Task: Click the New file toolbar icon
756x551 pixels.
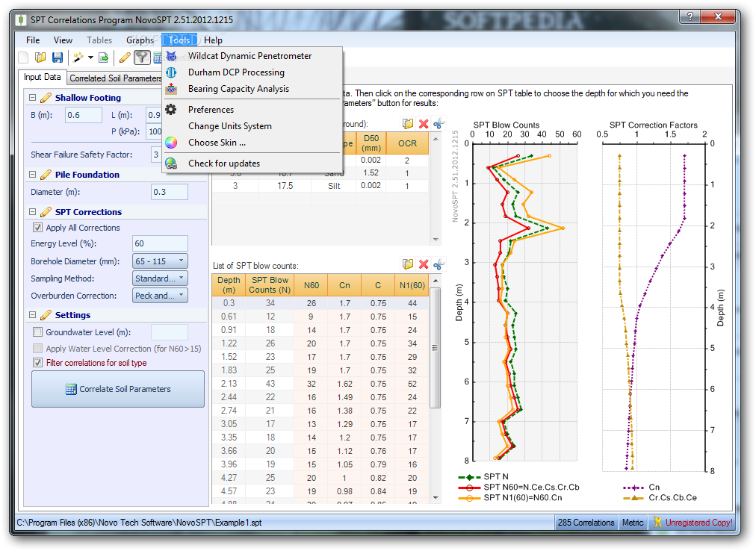Action: (x=23, y=57)
